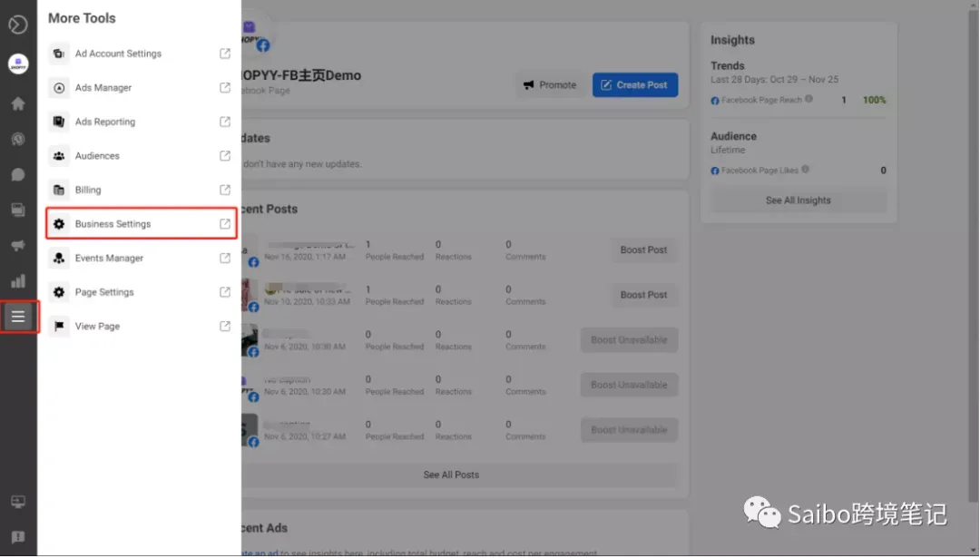Click Boost Unavailable on the 10:27 AM post

pos(630,430)
